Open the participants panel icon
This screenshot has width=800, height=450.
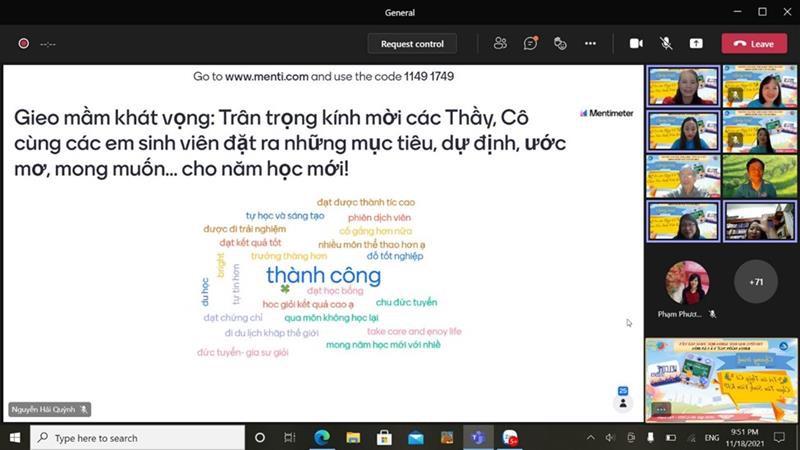coord(500,43)
